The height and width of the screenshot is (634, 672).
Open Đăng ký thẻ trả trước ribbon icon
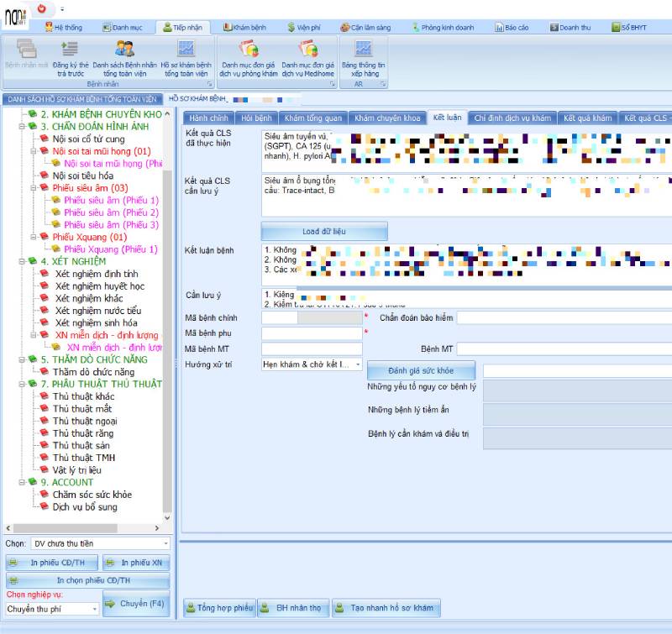(x=71, y=59)
